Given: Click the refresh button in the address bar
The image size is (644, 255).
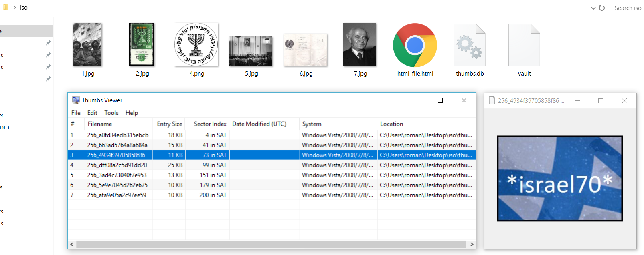Looking at the screenshot, I should click(602, 8).
